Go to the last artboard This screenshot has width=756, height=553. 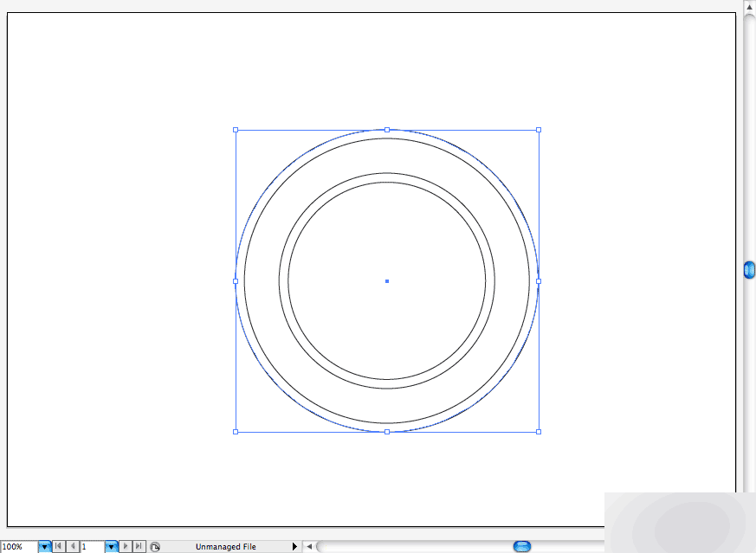[x=139, y=546]
